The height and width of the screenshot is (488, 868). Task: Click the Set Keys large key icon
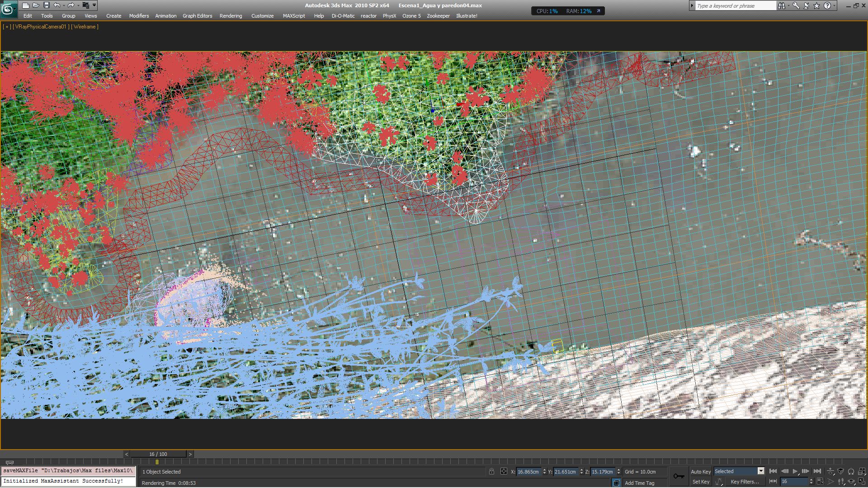coord(679,476)
